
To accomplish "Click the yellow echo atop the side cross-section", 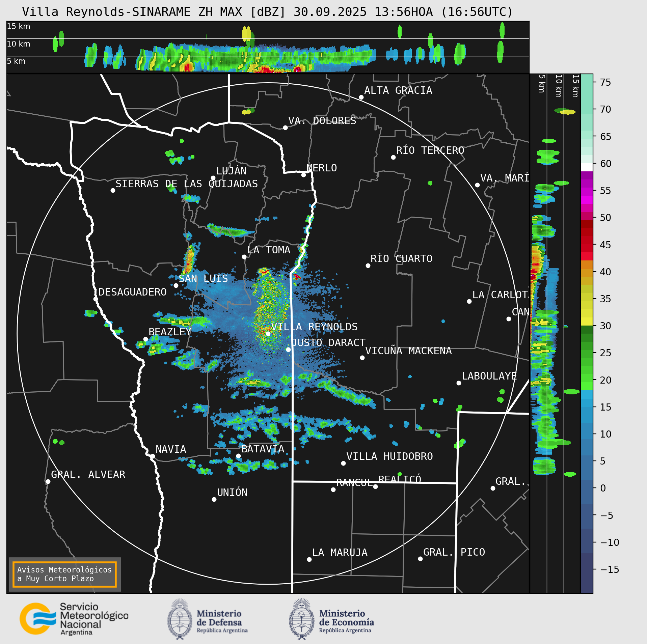I will point(568,112).
